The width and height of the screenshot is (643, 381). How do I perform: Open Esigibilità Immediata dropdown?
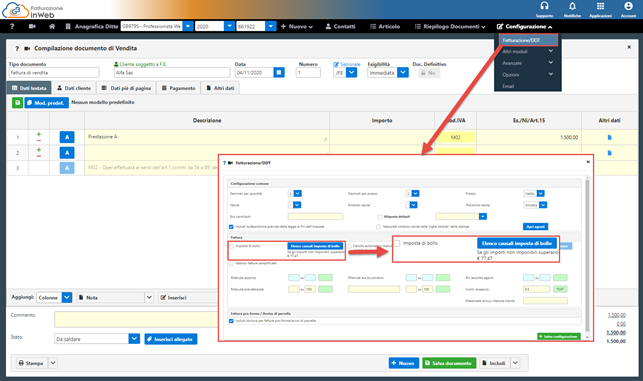pos(403,73)
